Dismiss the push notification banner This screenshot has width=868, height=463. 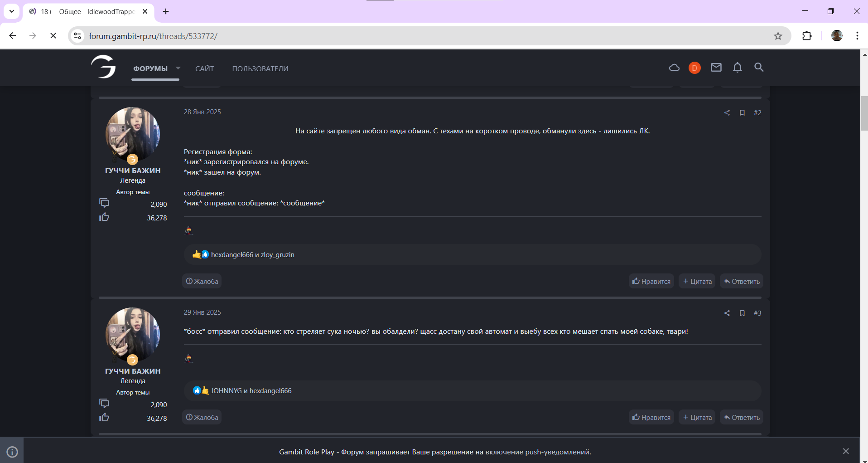pos(845,451)
